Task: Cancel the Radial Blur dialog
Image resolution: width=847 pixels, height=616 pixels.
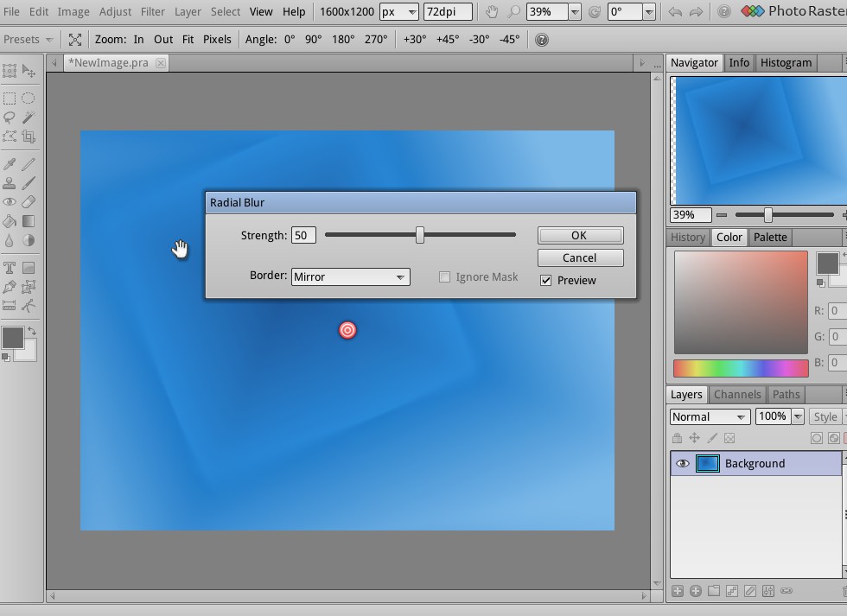Action: coord(579,257)
